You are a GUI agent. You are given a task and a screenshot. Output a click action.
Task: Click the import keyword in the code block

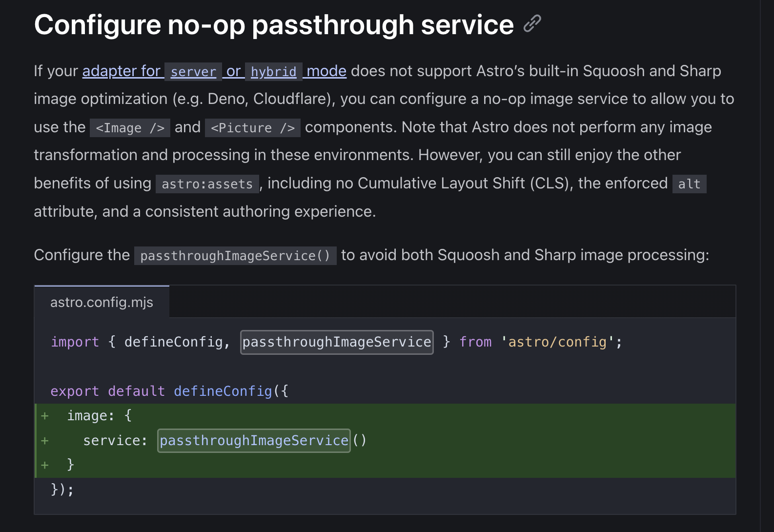pos(75,342)
